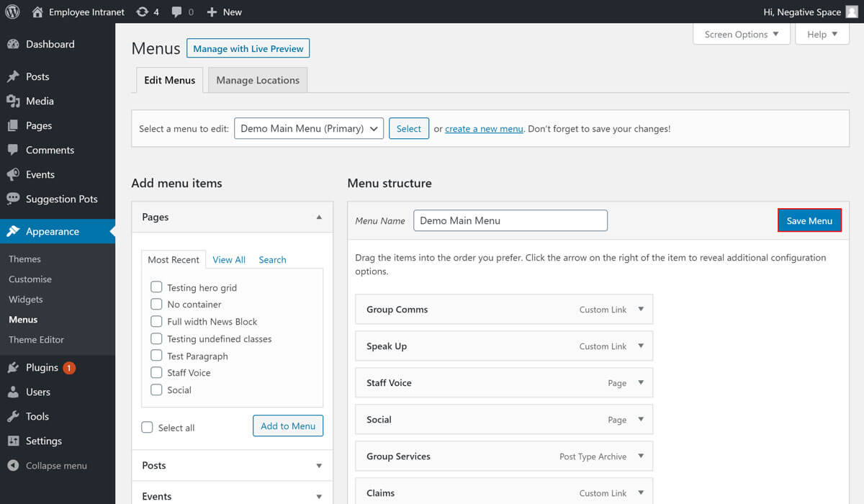Open the updates icon showing 4
Viewport: 864px width, 504px height.
click(147, 12)
